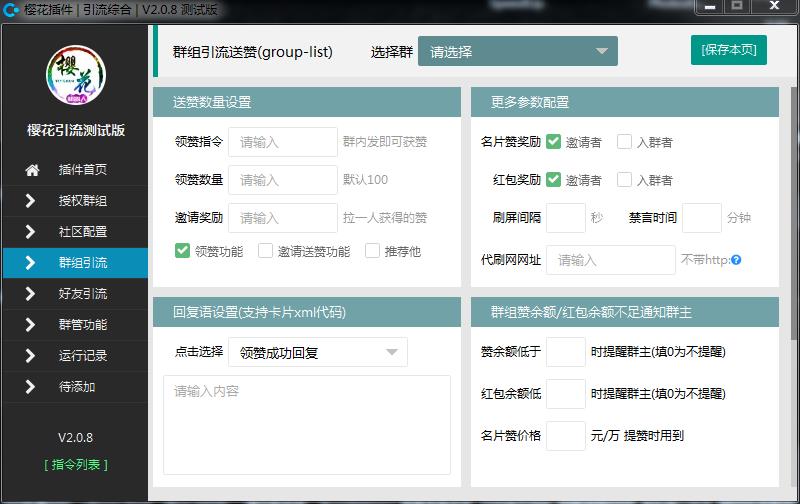Open the 插件首页 menu item

click(x=76, y=170)
